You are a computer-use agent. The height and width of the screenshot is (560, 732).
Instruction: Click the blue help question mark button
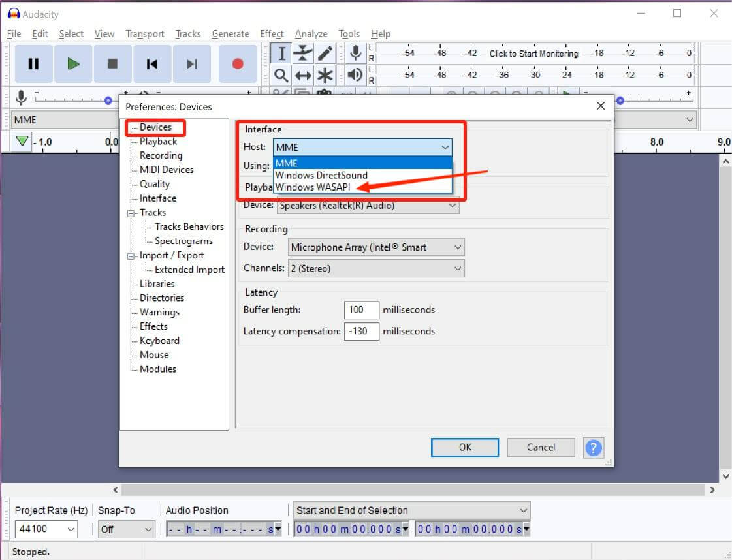pos(594,448)
